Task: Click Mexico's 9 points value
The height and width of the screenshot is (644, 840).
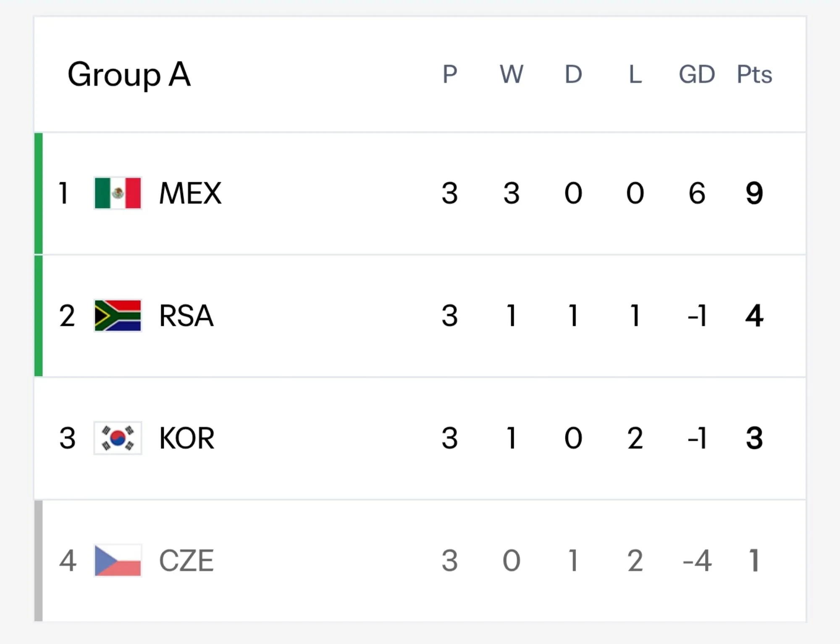Action: click(754, 193)
